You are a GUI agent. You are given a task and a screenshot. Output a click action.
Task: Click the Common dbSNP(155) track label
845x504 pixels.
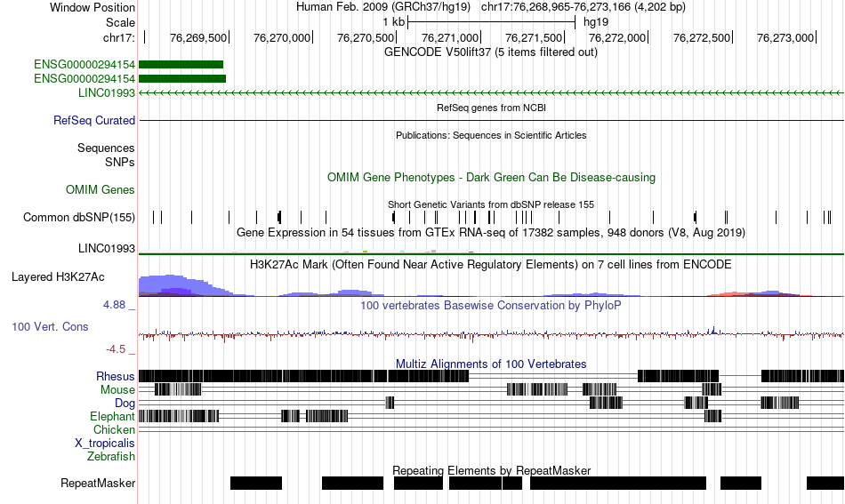point(78,218)
